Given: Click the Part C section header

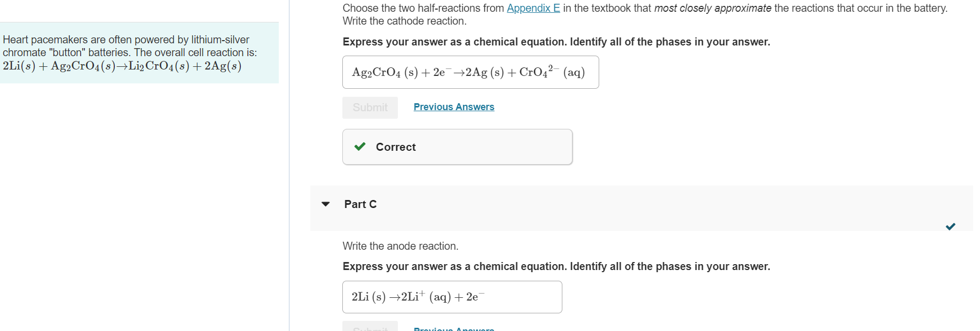Looking at the screenshot, I should click(360, 204).
